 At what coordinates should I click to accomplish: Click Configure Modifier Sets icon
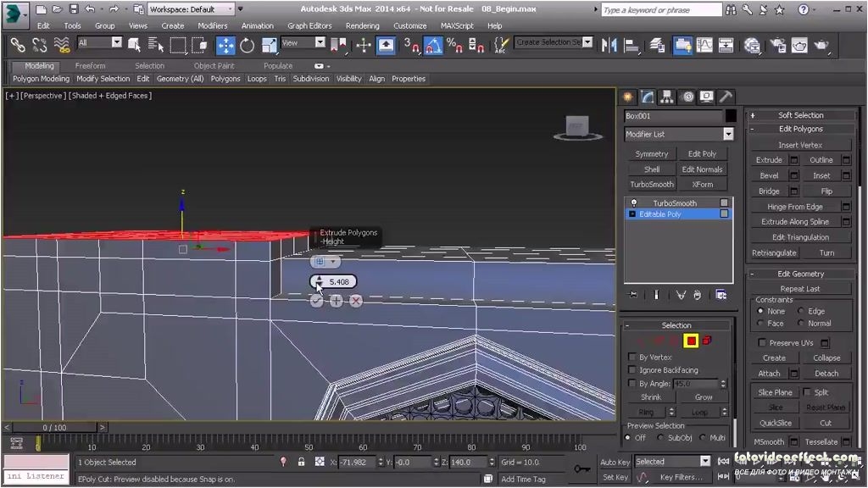coord(721,295)
